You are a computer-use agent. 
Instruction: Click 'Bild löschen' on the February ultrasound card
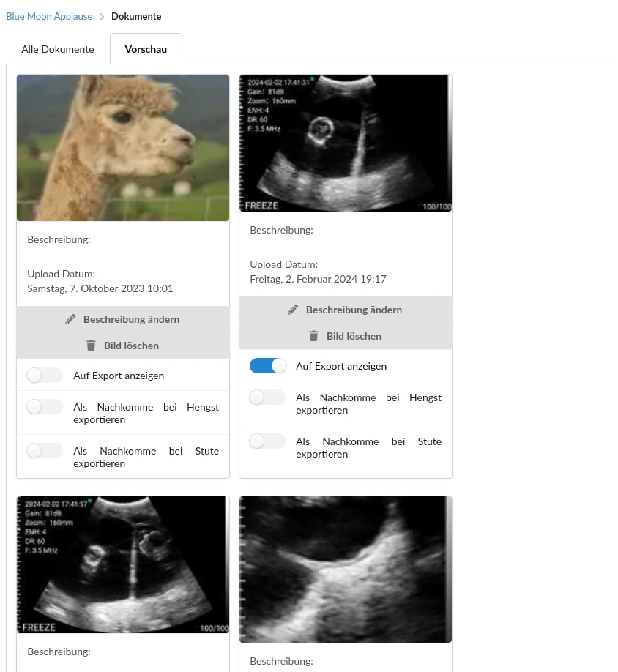[x=354, y=336]
